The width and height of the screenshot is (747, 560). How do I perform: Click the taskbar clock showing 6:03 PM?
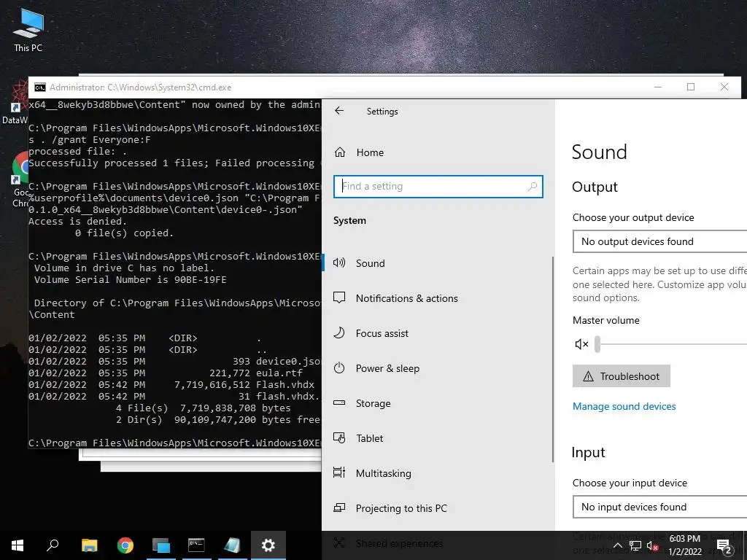684,545
